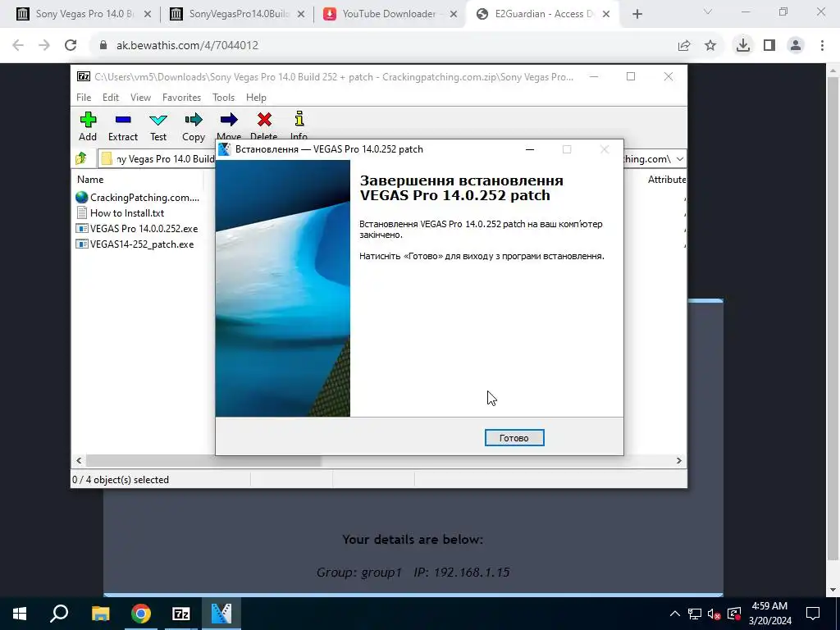Open the Edit menu in 7-Zip
The height and width of the screenshot is (630, 840).
click(x=111, y=98)
